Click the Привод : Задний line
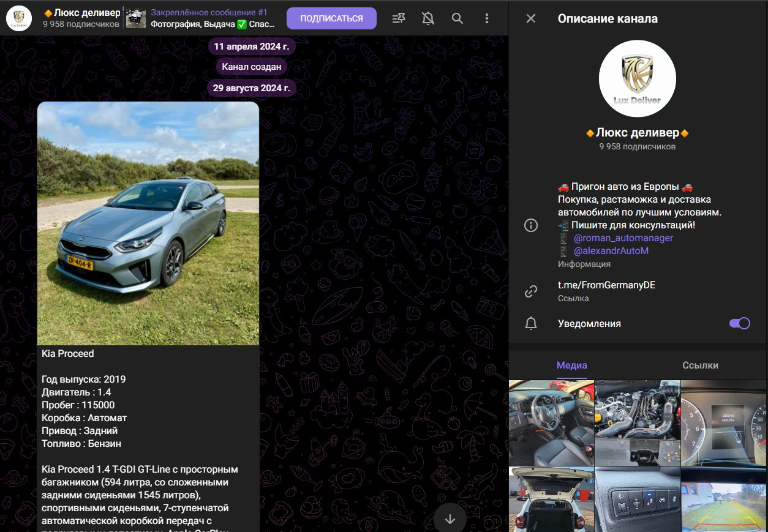 (80, 430)
